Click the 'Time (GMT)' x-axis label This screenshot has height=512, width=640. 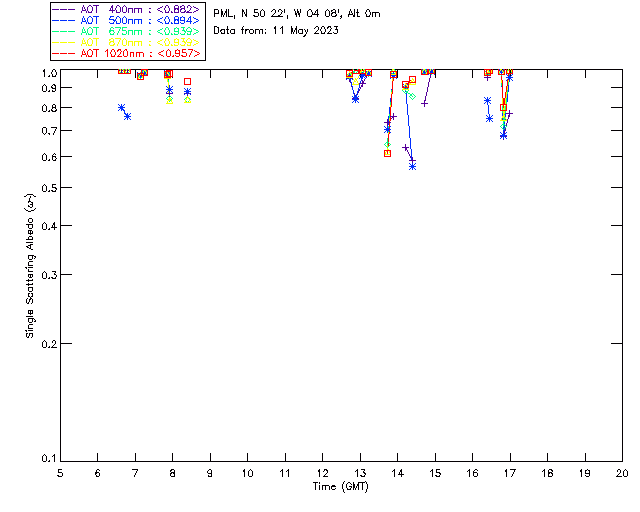(x=340, y=487)
